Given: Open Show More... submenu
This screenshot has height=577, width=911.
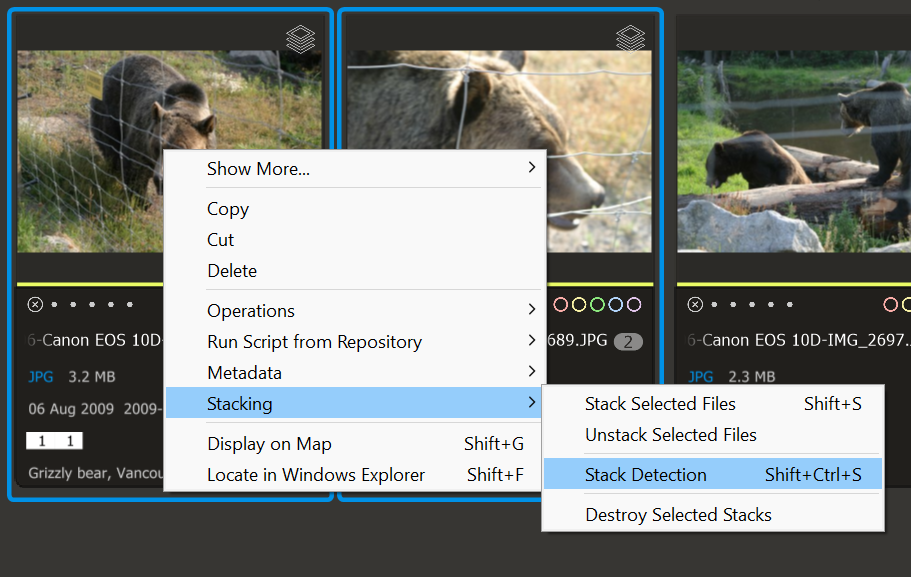Looking at the screenshot, I should pyautogui.click(x=355, y=169).
